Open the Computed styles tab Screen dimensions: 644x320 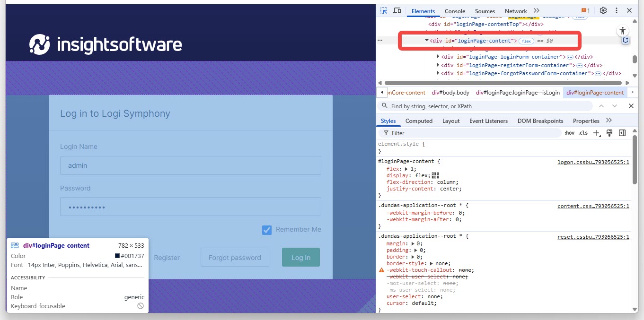(419, 121)
